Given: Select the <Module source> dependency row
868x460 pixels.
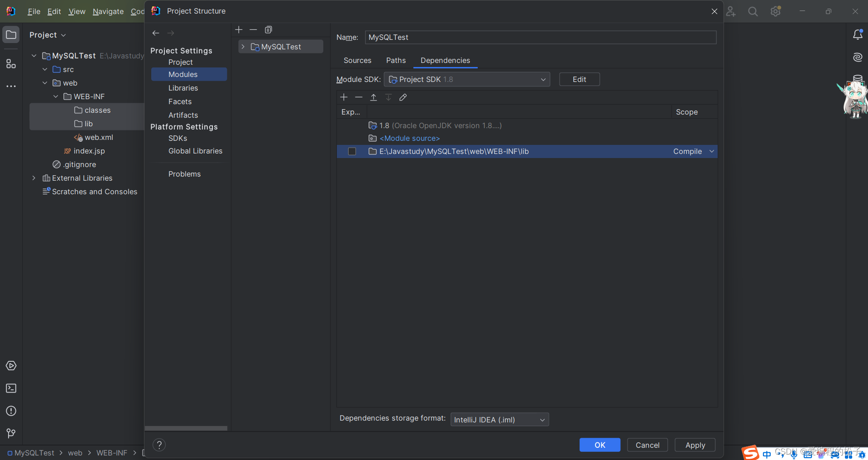Looking at the screenshot, I should click(x=527, y=139).
